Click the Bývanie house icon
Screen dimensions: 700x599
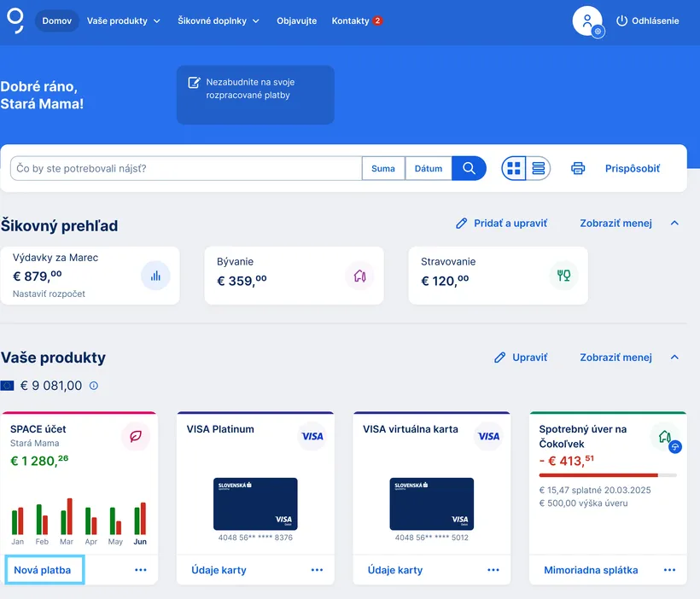[359, 276]
